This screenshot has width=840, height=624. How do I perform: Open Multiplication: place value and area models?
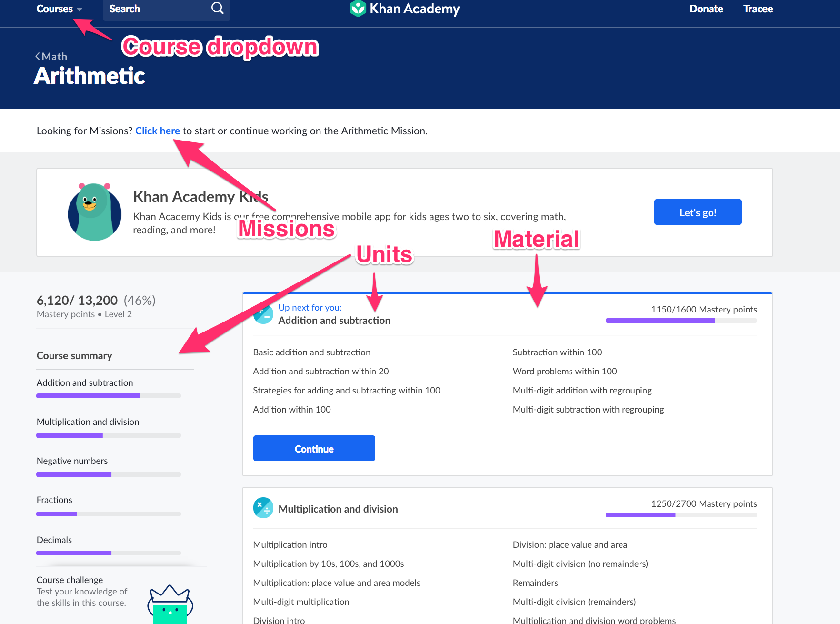coord(337,583)
